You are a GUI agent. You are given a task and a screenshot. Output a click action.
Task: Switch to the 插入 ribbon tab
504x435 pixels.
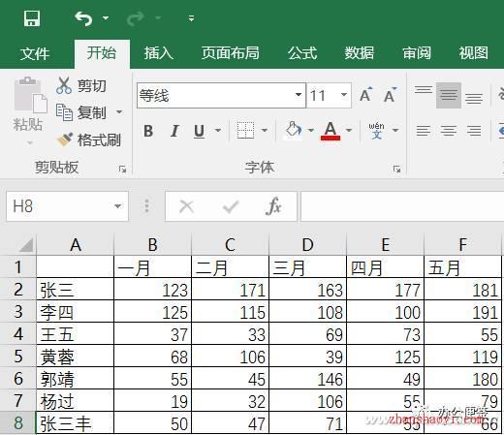(159, 53)
